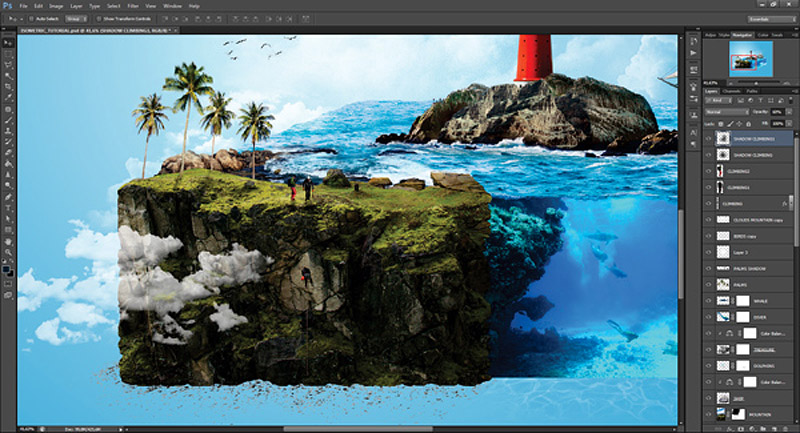Hide the MOUNTAIN layer

(708, 414)
